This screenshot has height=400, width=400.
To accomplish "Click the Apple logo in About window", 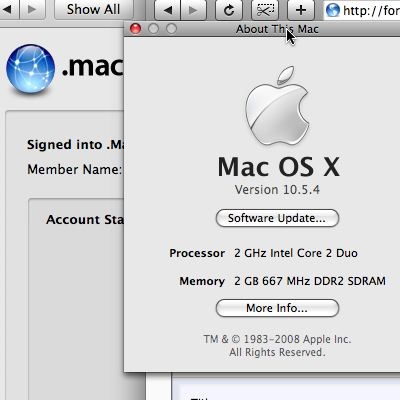I will [x=277, y=105].
